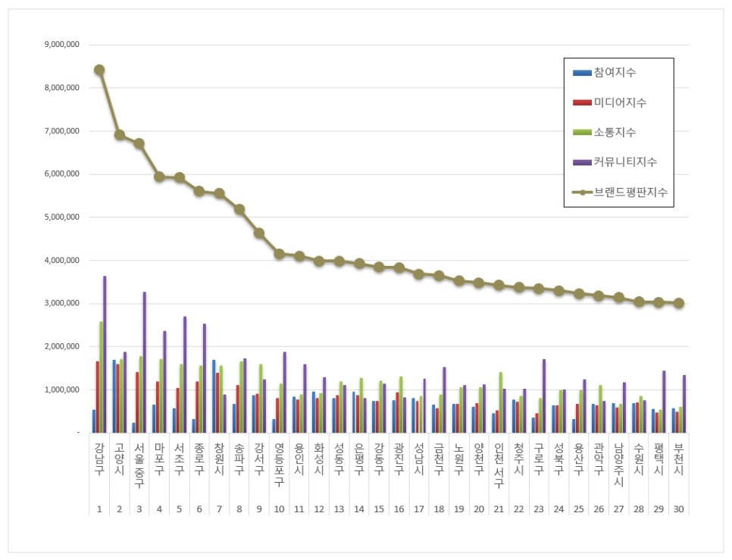Select the 참여지수 legend label
The height and width of the screenshot is (560, 732).
pos(615,73)
